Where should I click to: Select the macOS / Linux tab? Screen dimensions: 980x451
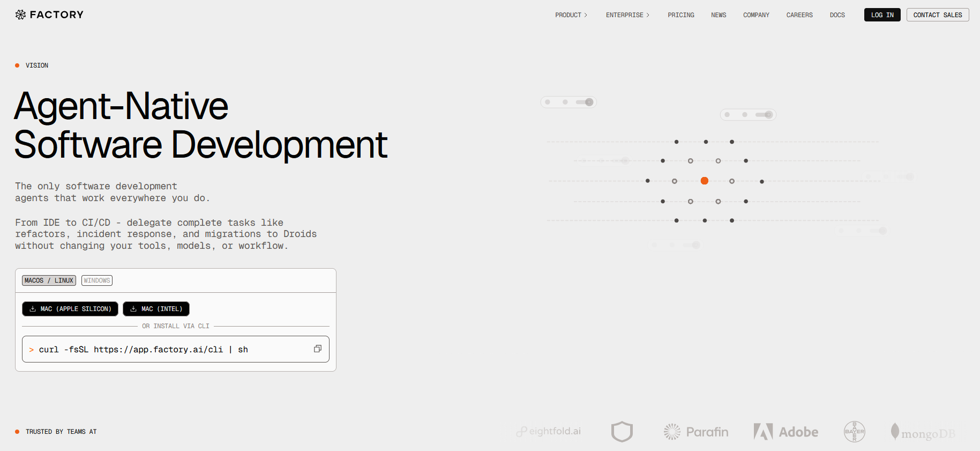coord(49,280)
